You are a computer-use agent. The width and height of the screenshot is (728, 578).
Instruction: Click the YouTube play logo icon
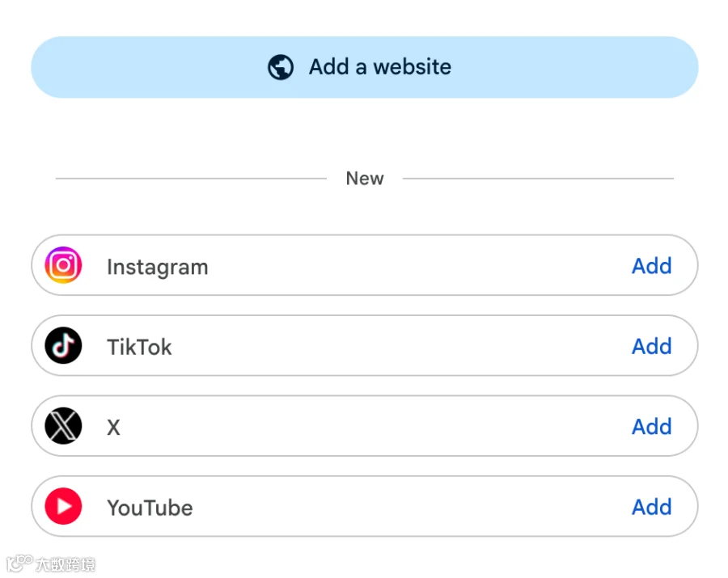point(64,506)
